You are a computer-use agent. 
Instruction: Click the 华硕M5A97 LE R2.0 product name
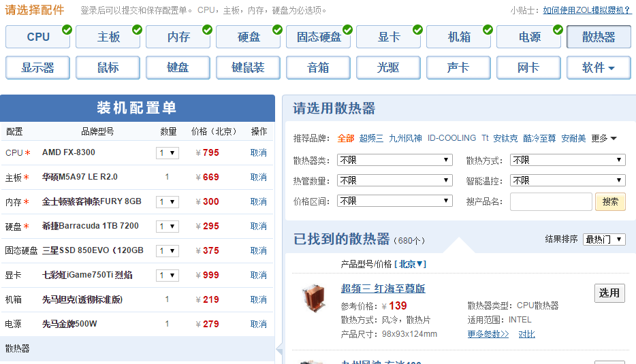tap(80, 177)
